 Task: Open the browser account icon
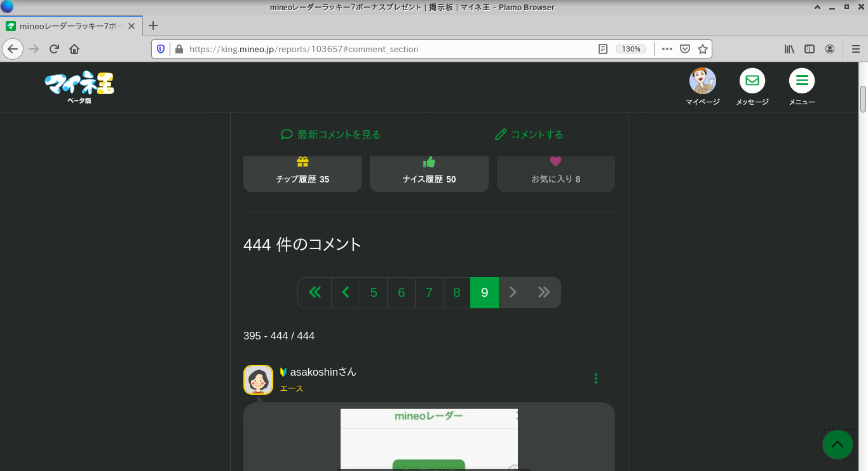830,49
